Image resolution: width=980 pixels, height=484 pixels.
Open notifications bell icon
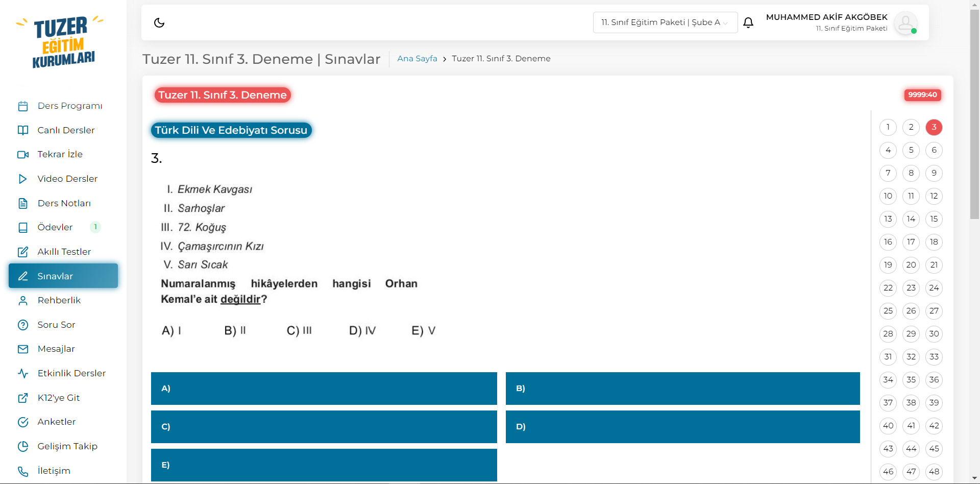pyautogui.click(x=748, y=22)
